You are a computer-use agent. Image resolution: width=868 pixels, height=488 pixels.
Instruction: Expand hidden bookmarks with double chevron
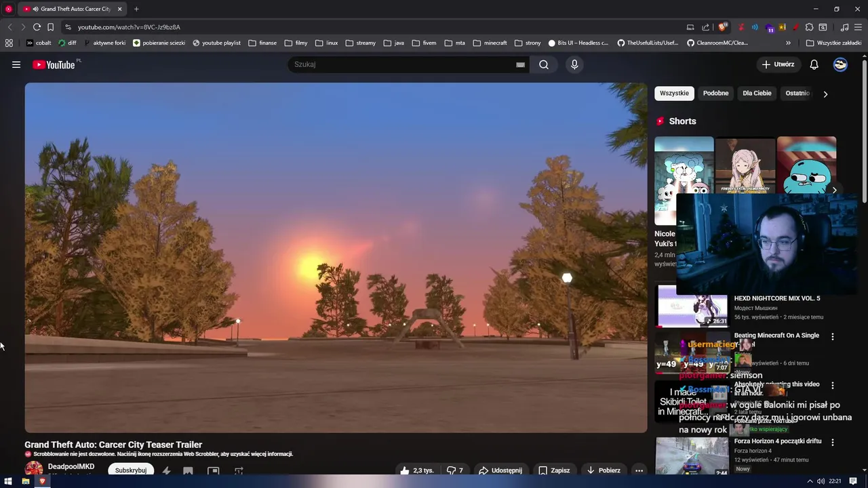point(788,43)
